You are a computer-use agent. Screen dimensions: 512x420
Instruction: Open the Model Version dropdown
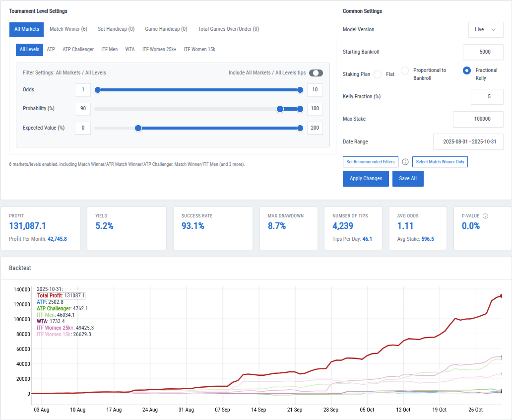coord(486,29)
